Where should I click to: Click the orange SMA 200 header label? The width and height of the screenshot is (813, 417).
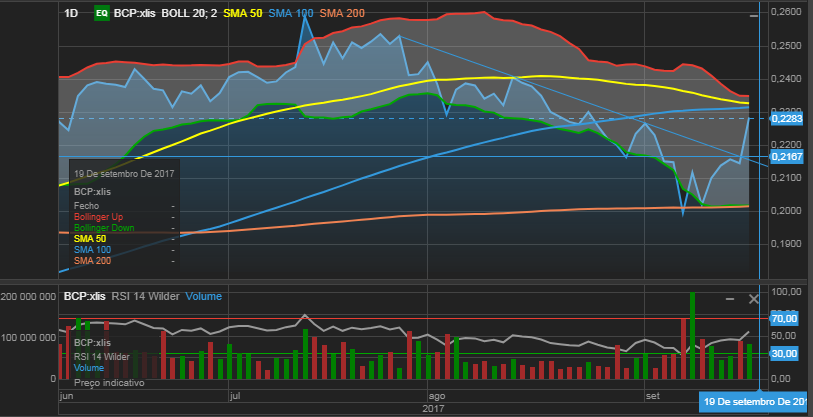[342, 13]
